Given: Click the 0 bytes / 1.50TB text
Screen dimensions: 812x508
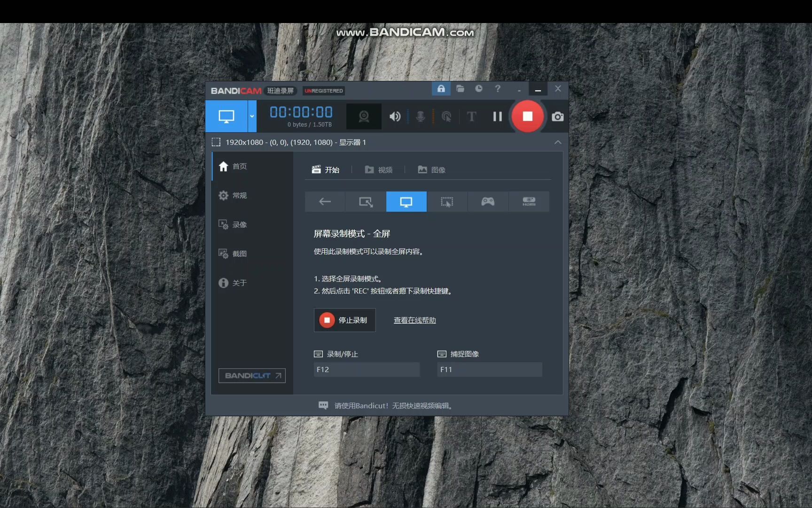Looking at the screenshot, I should (310, 125).
